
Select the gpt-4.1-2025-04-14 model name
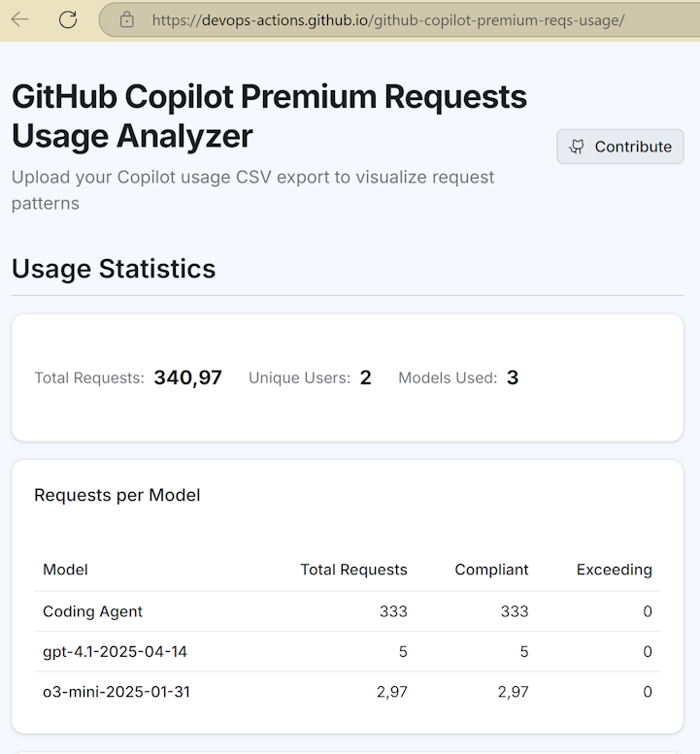click(x=115, y=651)
